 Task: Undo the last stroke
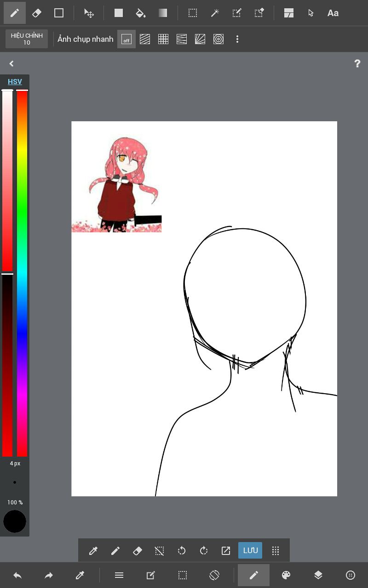(17, 575)
